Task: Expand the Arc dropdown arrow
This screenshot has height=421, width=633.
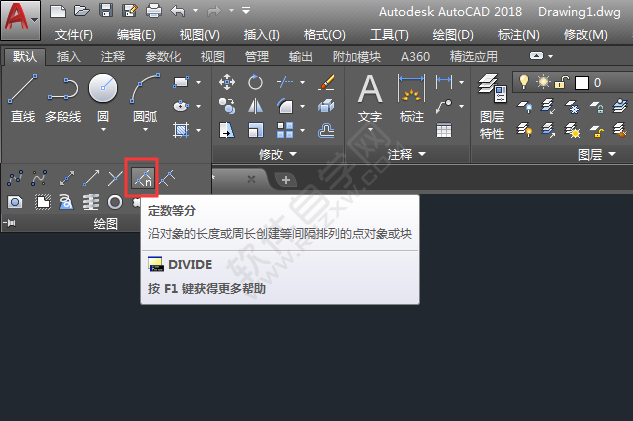Action: tap(145, 130)
